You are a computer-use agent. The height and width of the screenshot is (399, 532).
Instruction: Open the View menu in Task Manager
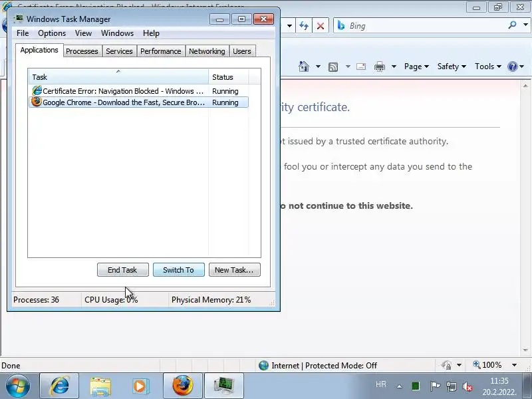tap(83, 33)
